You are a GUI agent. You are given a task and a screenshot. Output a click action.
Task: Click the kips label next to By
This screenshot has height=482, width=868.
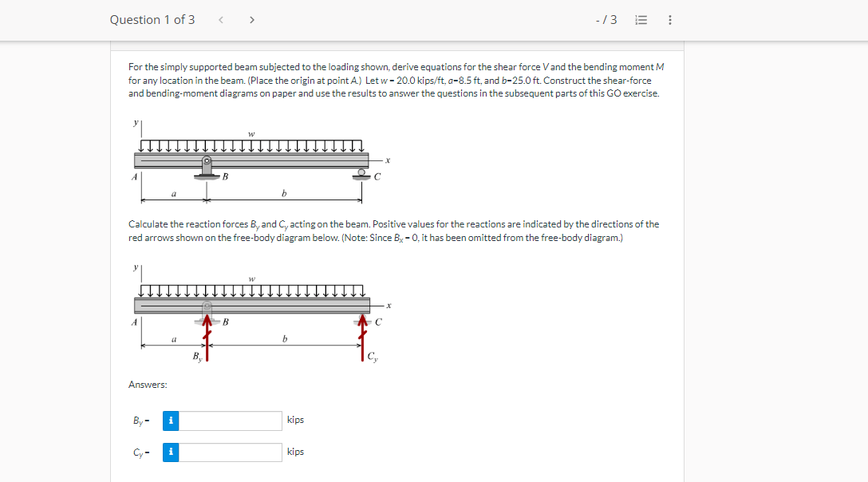[295, 419]
